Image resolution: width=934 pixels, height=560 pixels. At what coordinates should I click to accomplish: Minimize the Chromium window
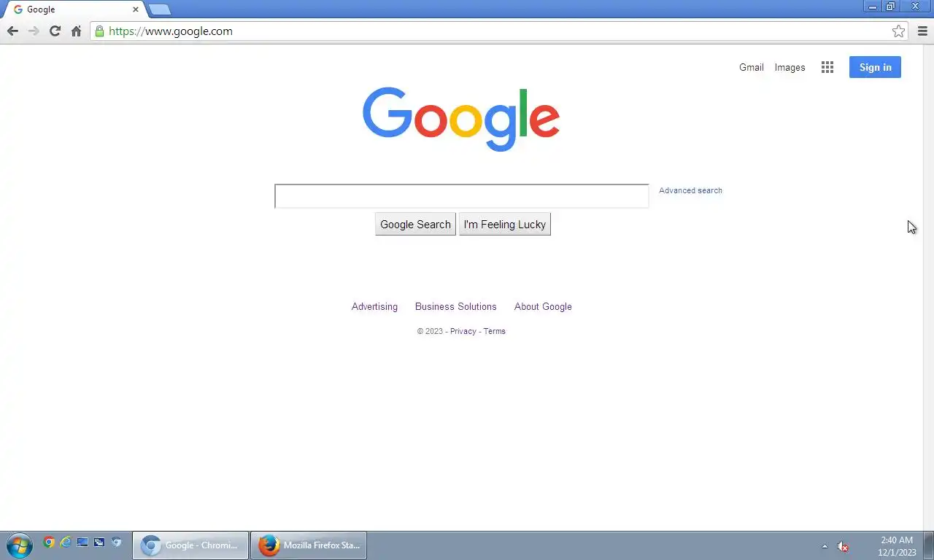pos(872,7)
